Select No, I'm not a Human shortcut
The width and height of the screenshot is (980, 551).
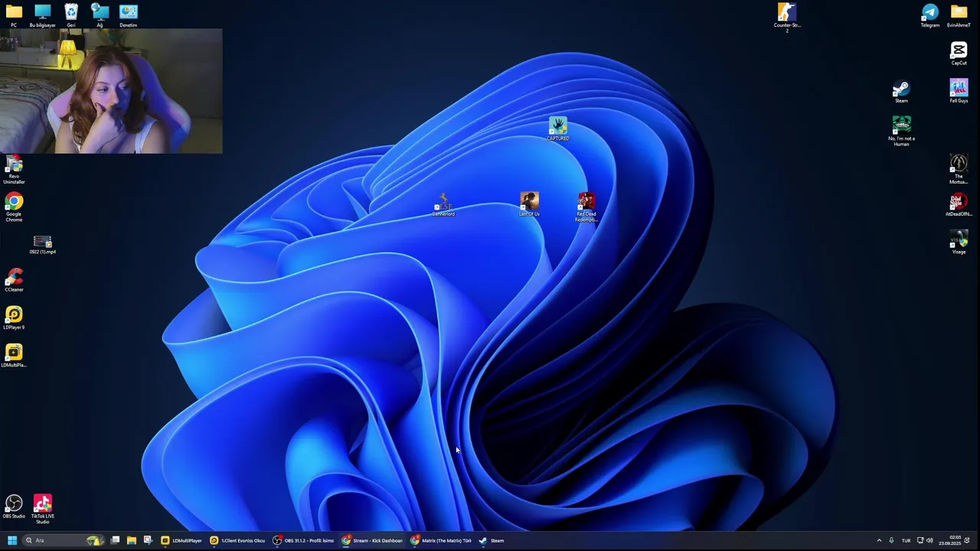[x=901, y=132]
